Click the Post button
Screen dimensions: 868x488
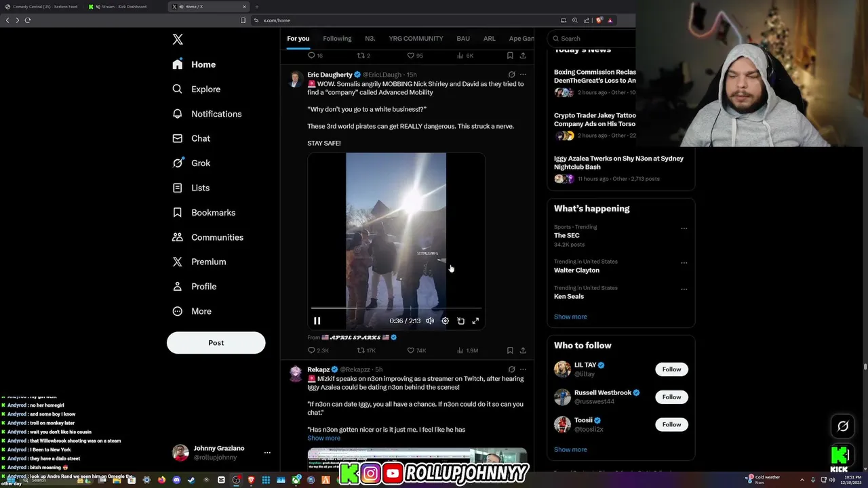[216, 342]
